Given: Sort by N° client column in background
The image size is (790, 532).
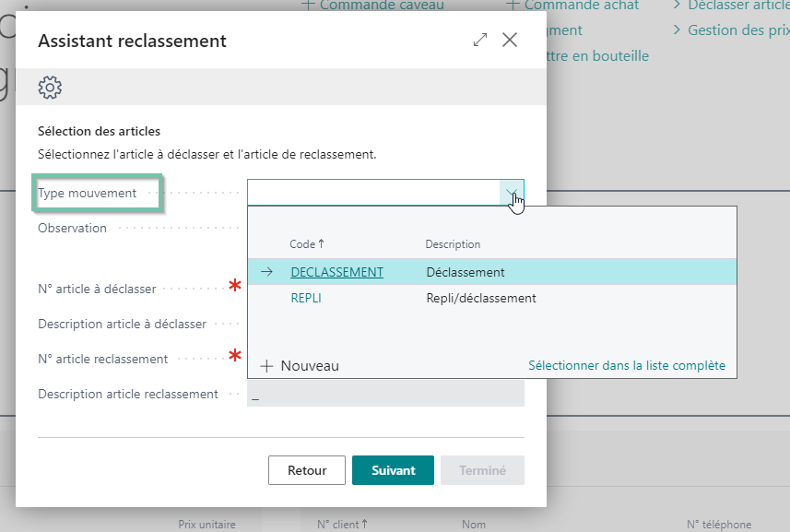Looking at the screenshot, I should [342, 525].
